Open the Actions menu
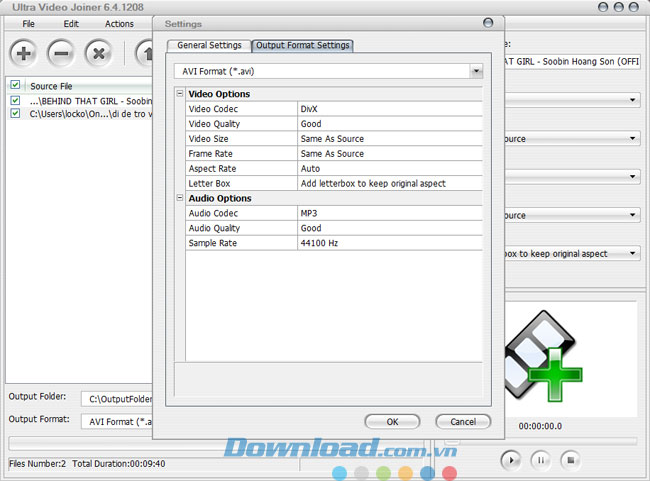 pos(119,23)
